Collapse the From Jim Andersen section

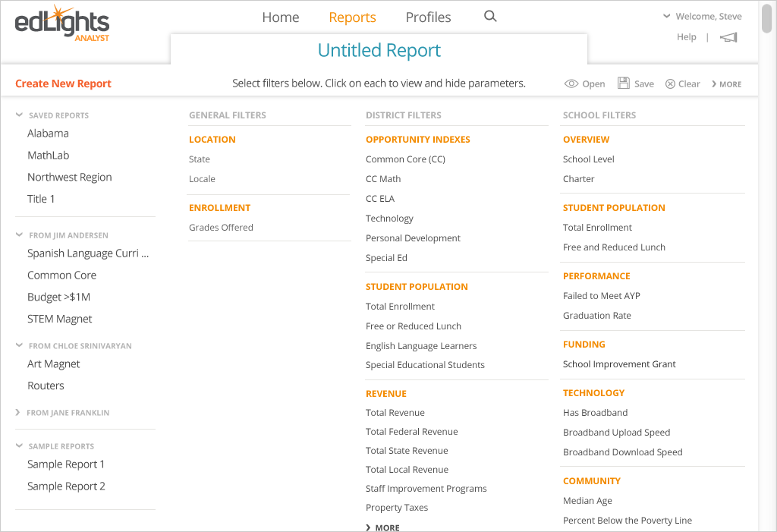[x=19, y=235]
